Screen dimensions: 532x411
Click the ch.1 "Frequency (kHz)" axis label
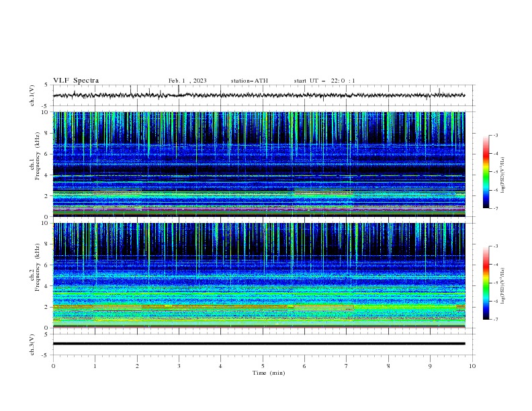38,156
